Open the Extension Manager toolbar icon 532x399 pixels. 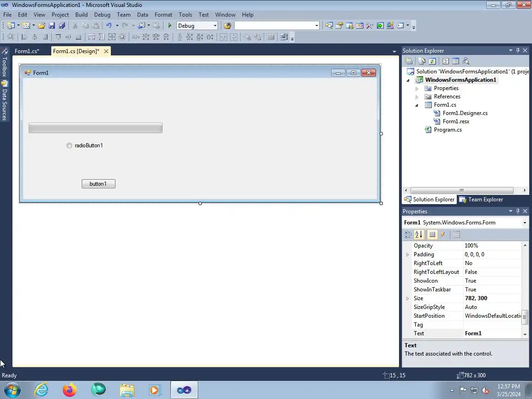pyautogui.click(x=390, y=25)
